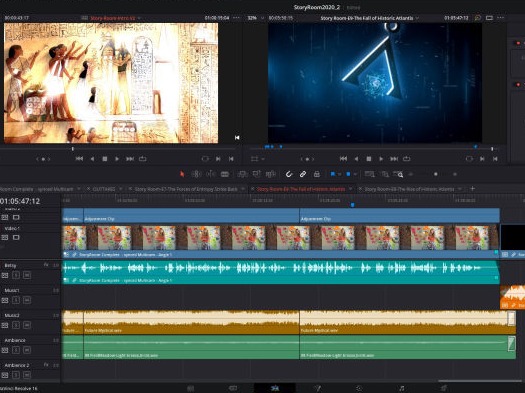Click Mark In button in source viewer
Screen dimensions: 525x393
coord(218,159)
